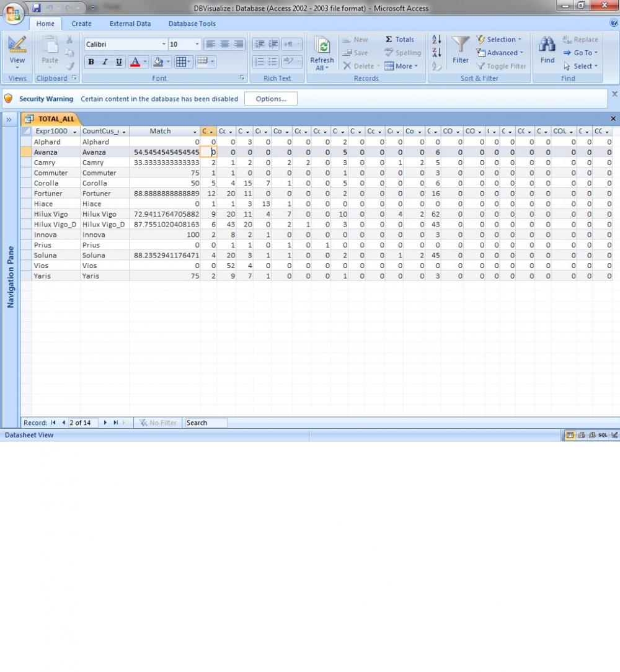
Task: Go to the first record
Action: 53,423
